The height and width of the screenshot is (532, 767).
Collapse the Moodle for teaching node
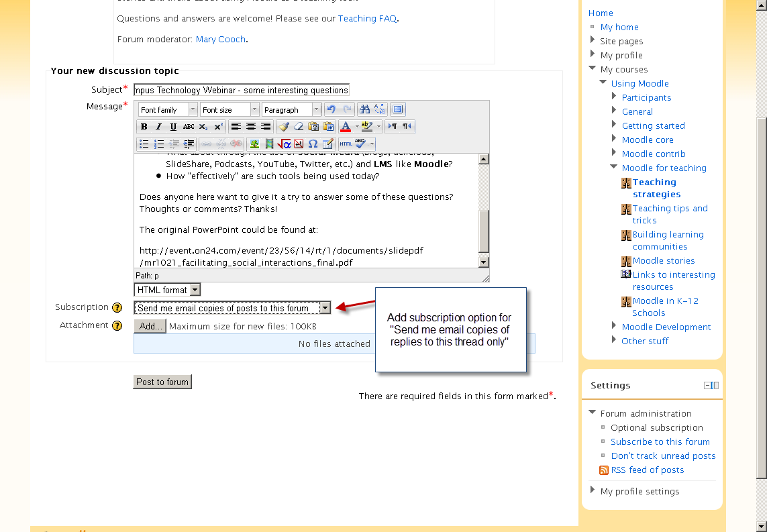pyautogui.click(x=614, y=167)
